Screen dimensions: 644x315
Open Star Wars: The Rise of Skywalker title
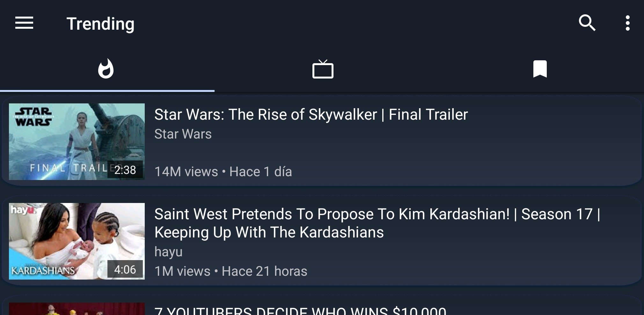point(311,115)
